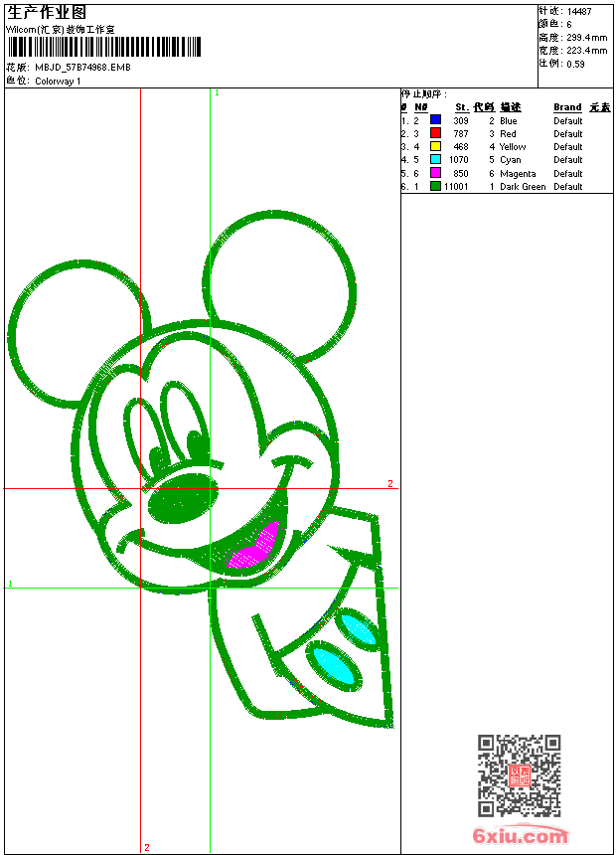This screenshot has width=616, height=855.
Task: Click the 'Yellow' description text
Action: (x=513, y=147)
